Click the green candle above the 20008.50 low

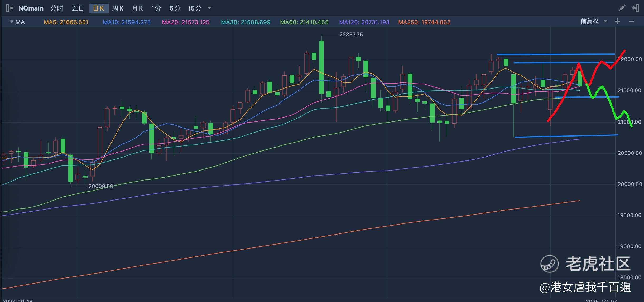tap(70, 168)
